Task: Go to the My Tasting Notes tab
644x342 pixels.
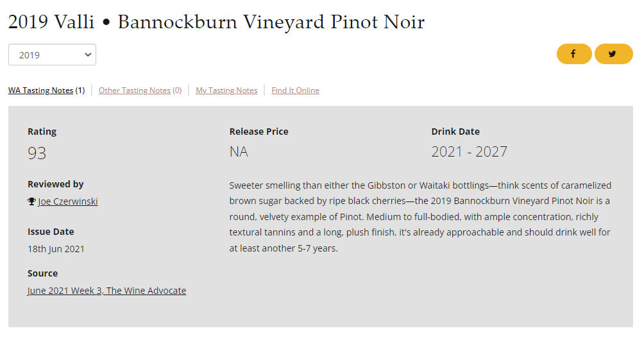Action: pos(226,90)
